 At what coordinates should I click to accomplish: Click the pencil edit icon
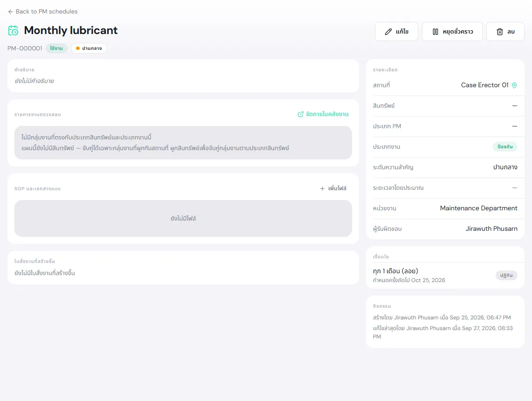click(388, 32)
